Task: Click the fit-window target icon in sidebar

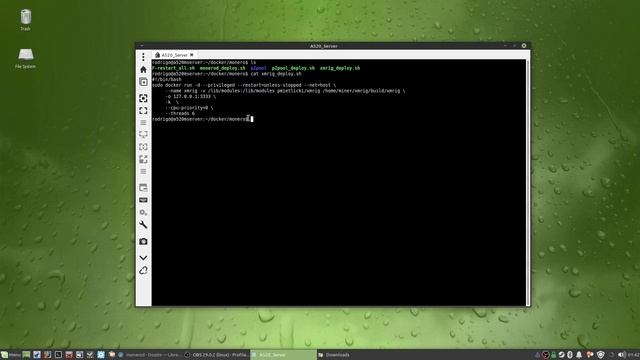Action: click(x=143, y=98)
